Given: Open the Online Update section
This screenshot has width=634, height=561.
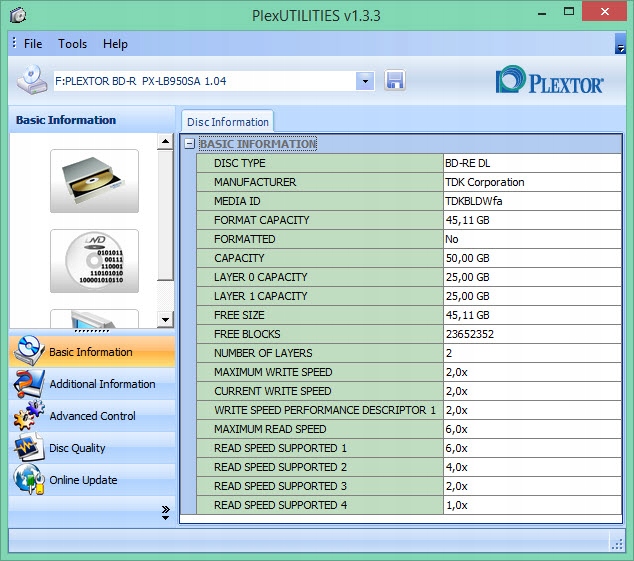Looking at the screenshot, I should (x=92, y=480).
